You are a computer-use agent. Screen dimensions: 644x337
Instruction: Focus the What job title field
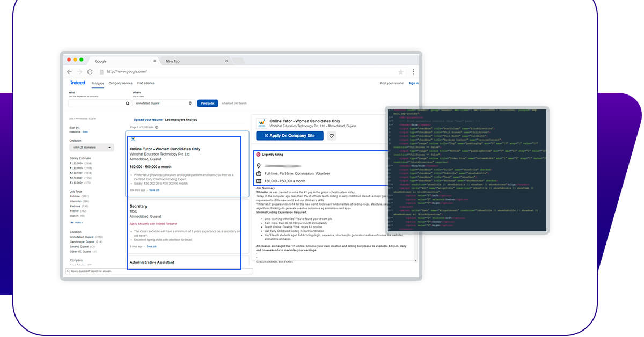[x=100, y=103]
